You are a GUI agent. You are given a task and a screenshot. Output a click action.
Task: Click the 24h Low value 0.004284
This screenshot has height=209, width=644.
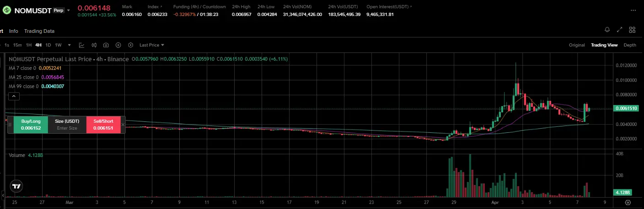click(x=267, y=15)
